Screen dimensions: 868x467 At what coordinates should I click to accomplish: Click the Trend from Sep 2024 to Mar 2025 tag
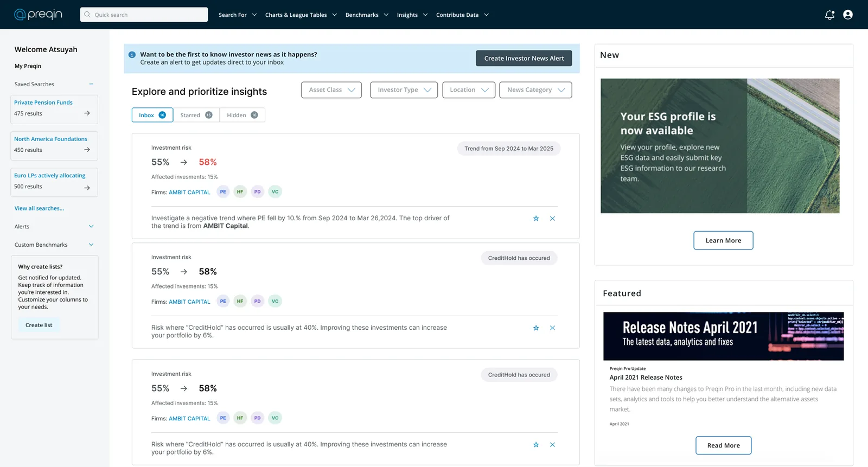(x=509, y=149)
